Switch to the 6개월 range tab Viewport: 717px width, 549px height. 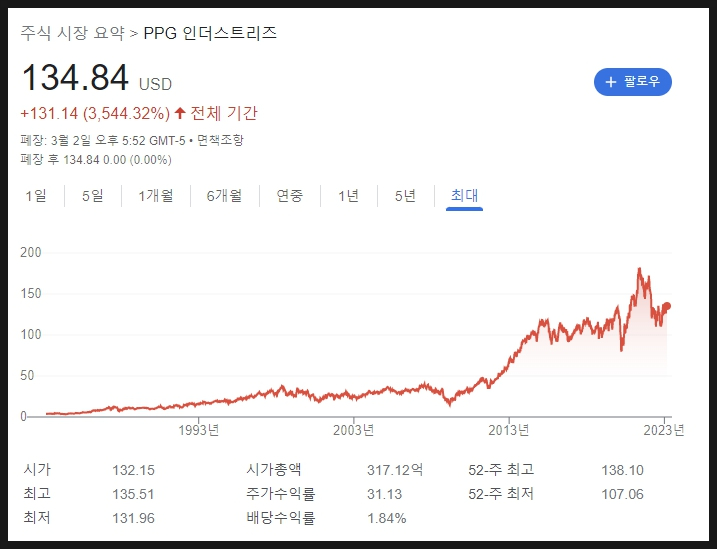[x=225, y=196]
